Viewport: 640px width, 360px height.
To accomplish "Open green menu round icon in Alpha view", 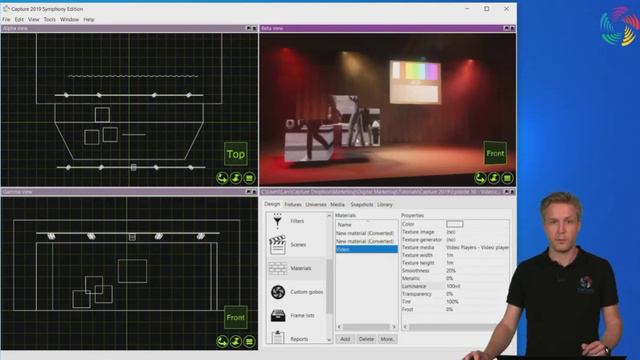I will pos(249,178).
